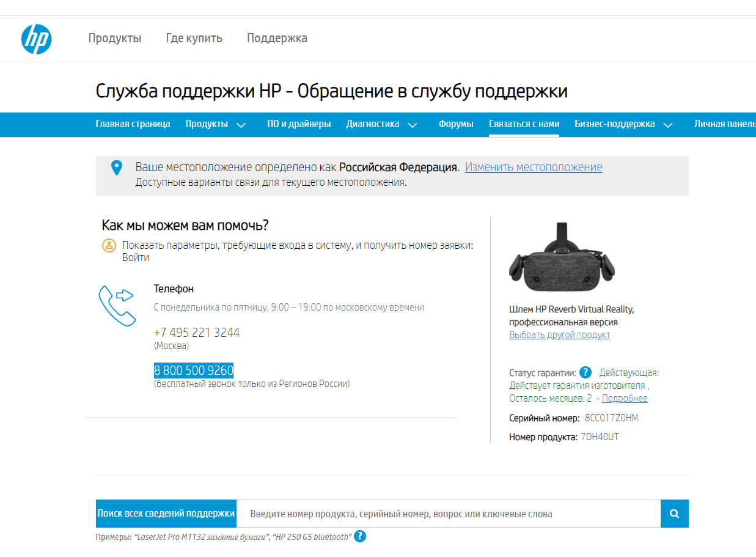Select the Связаться с нами tab

(524, 124)
